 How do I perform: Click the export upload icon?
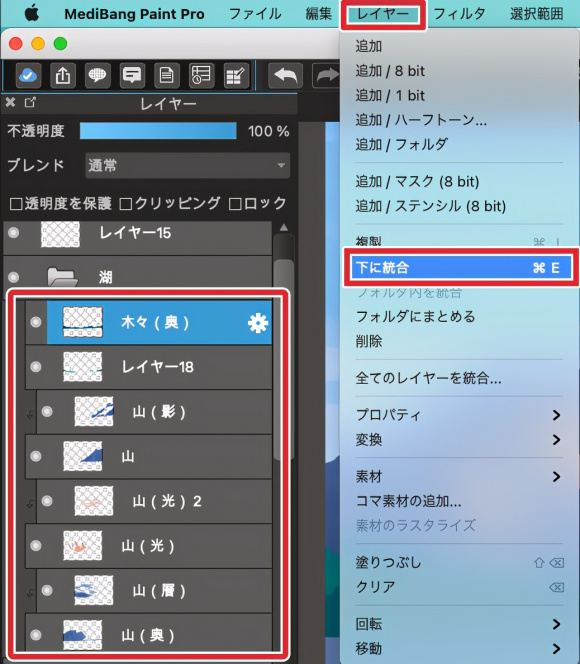(x=63, y=76)
